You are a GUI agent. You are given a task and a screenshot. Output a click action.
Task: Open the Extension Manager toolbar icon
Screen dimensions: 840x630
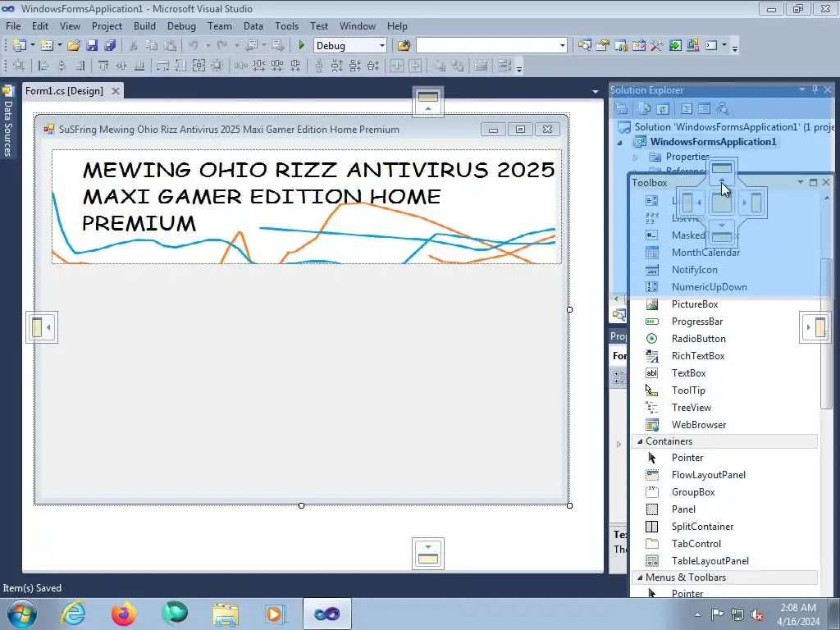(x=692, y=46)
